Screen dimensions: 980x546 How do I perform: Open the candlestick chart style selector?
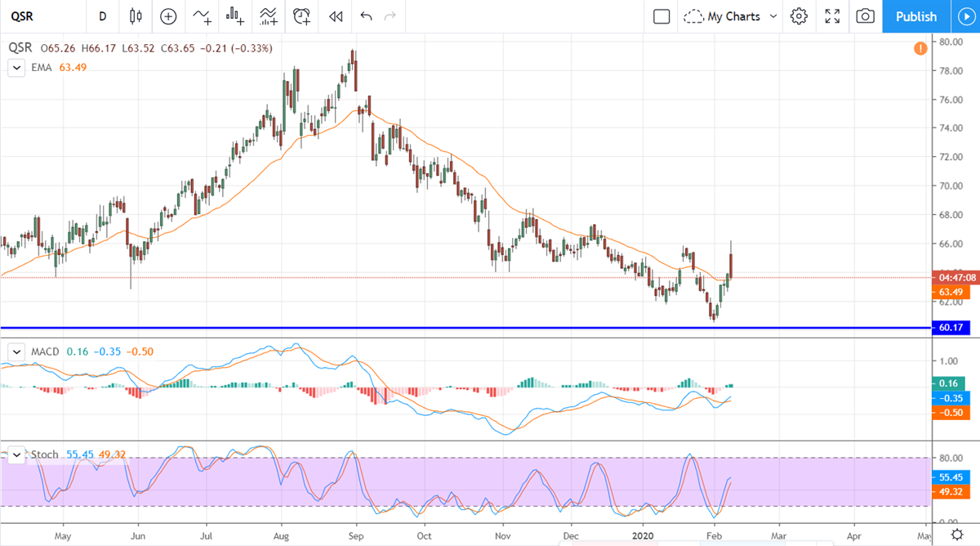(136, 16)
